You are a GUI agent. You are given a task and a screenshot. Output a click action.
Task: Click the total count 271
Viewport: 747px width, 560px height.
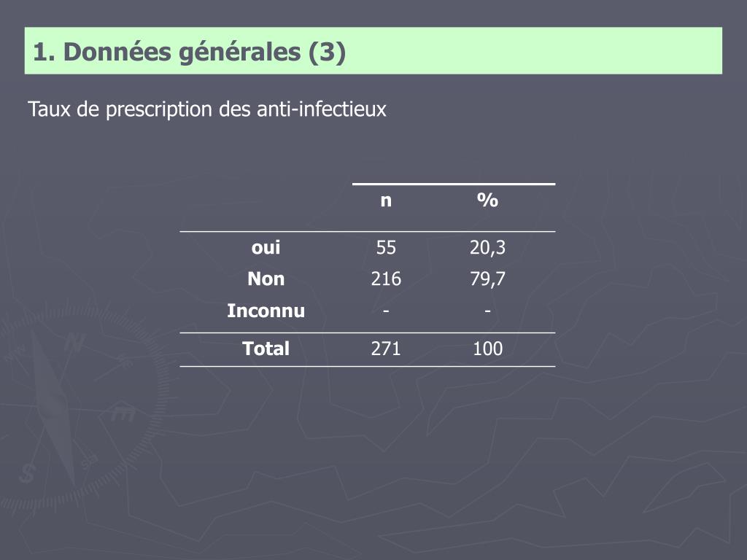pyautogui.click(x=386, y=349)
